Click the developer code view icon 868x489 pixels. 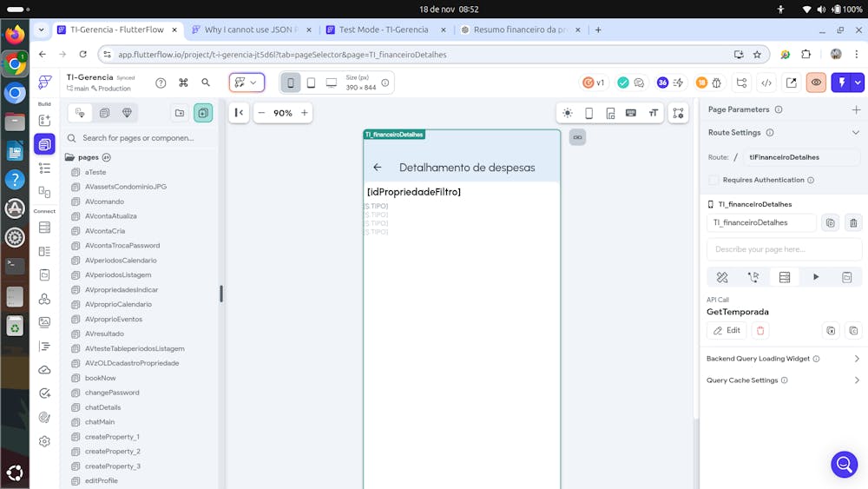coord(766,83)
